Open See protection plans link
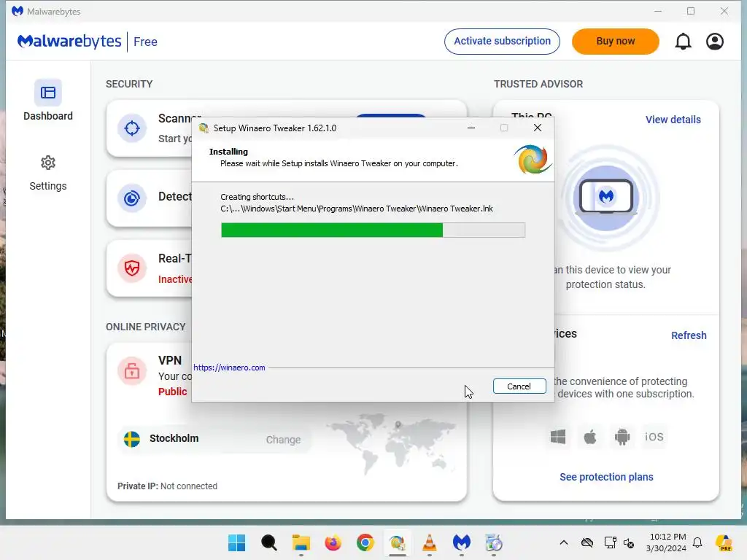 606,477
